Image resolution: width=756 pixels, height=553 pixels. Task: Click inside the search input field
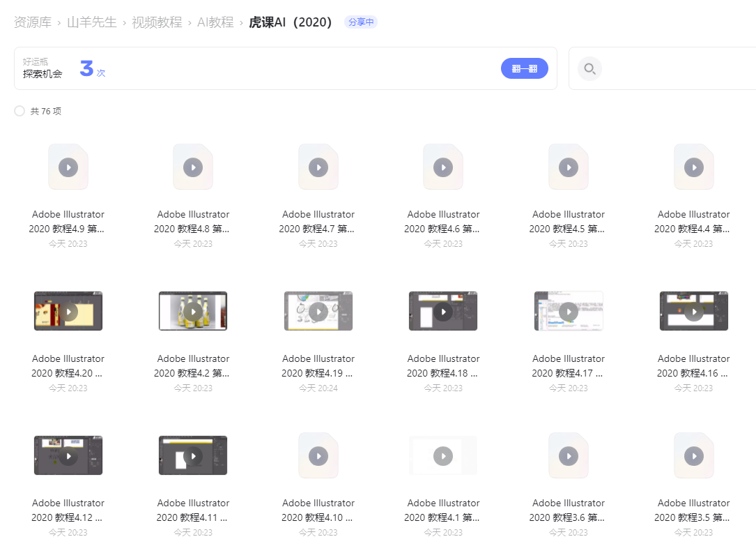point(676,69)
